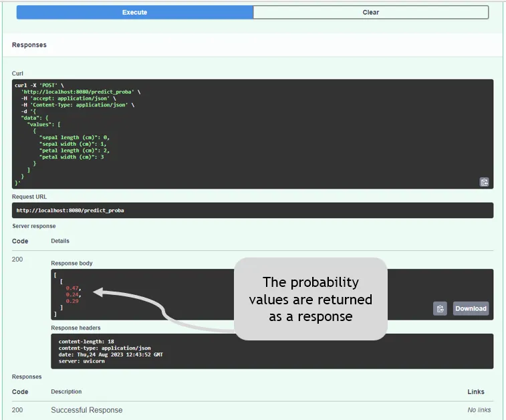Click the content-length: 18 header line

tap(86, 342)
